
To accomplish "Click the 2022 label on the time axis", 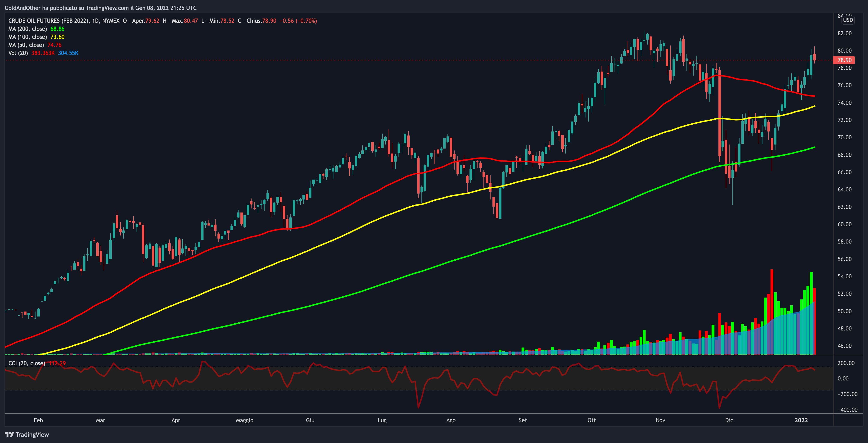I will 801,420.
